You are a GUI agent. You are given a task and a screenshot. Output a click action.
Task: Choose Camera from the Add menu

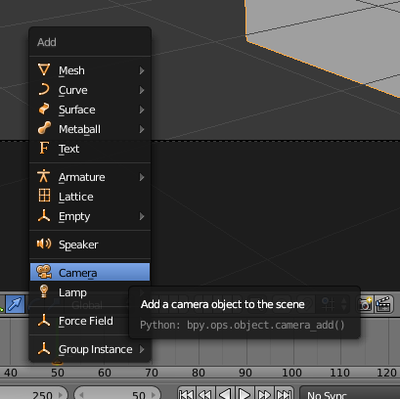[x=90, y=272]
